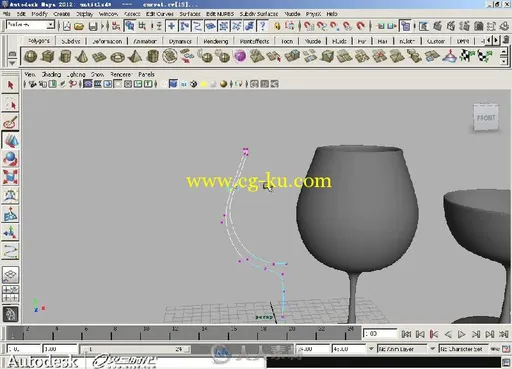Create a polygon cone from the shelf
Image resolution: width=512 pixels, height=369 pixels.
(82, 56)
